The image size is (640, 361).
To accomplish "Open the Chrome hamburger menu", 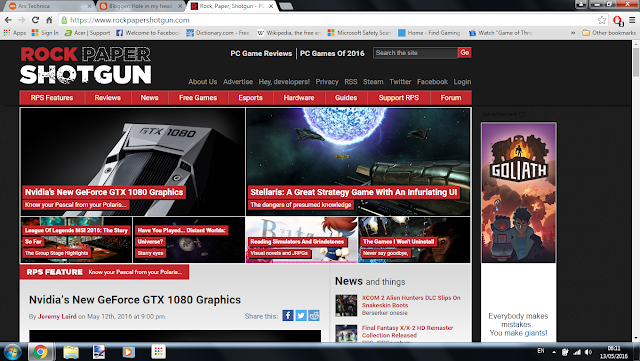I will (x=632, y=20).
